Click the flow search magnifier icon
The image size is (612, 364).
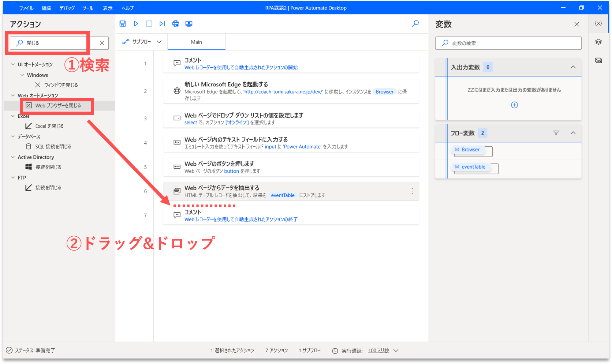coord(415,24)
